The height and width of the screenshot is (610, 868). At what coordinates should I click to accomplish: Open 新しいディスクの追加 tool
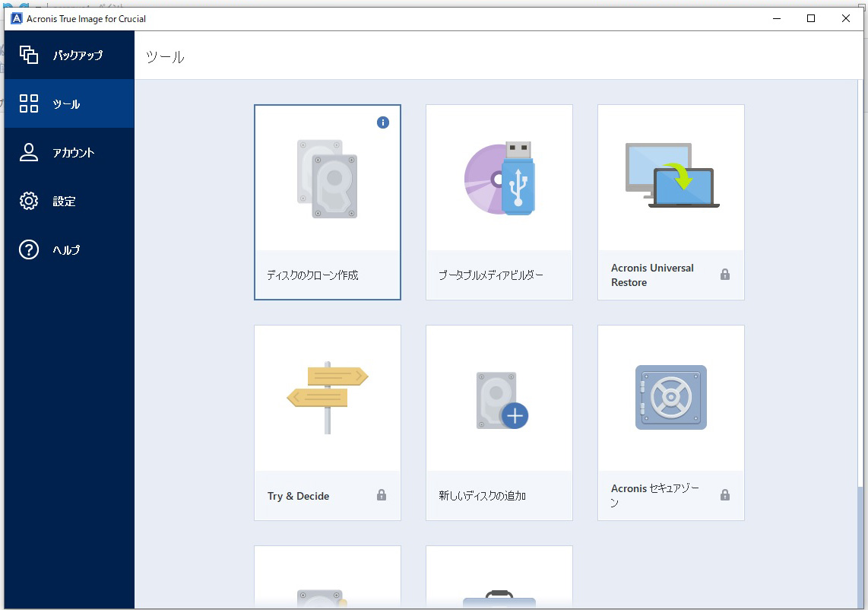(482, 496)
